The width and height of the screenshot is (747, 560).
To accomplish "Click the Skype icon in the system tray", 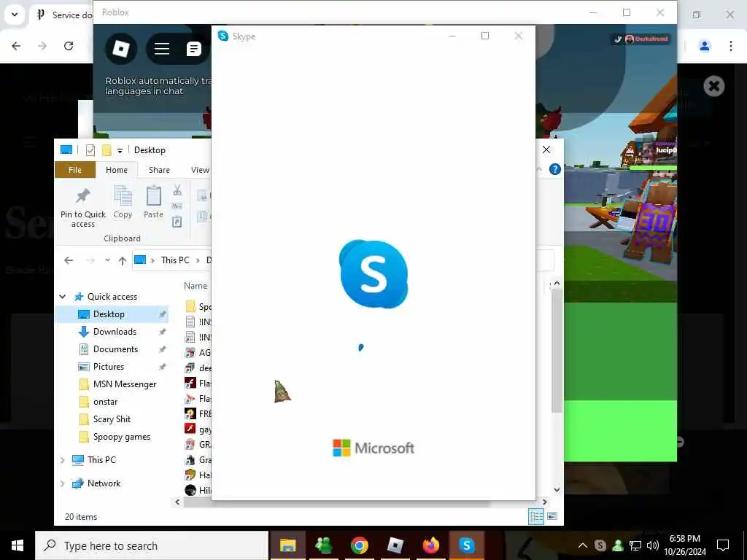I will coord(600,545).
